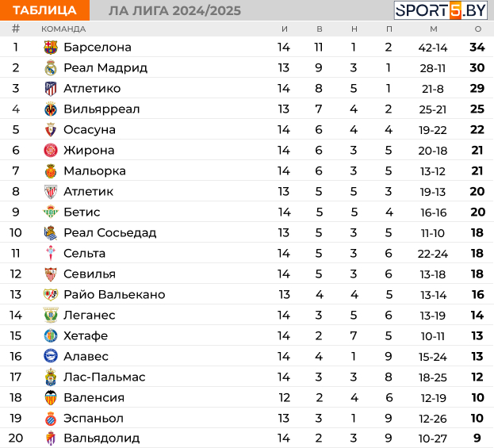Open the Райо Вальекано team link
The image size is (494, 448).
(x=114, y=295)
